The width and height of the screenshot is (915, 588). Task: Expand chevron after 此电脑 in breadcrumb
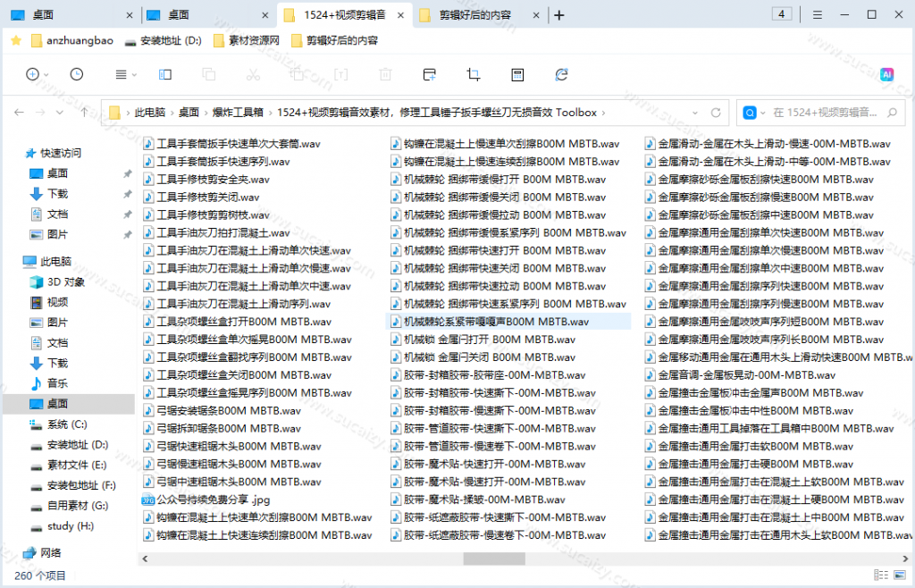(172, 113)
